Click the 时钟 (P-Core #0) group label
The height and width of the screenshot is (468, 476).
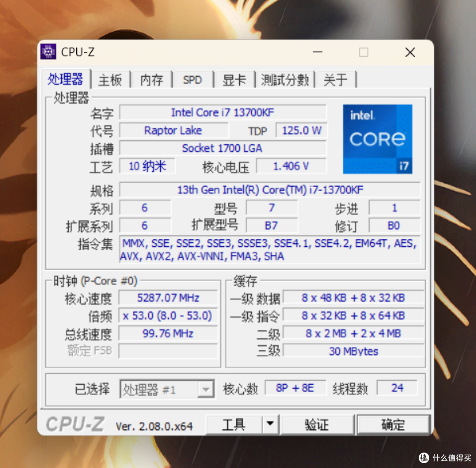(95, 281)
